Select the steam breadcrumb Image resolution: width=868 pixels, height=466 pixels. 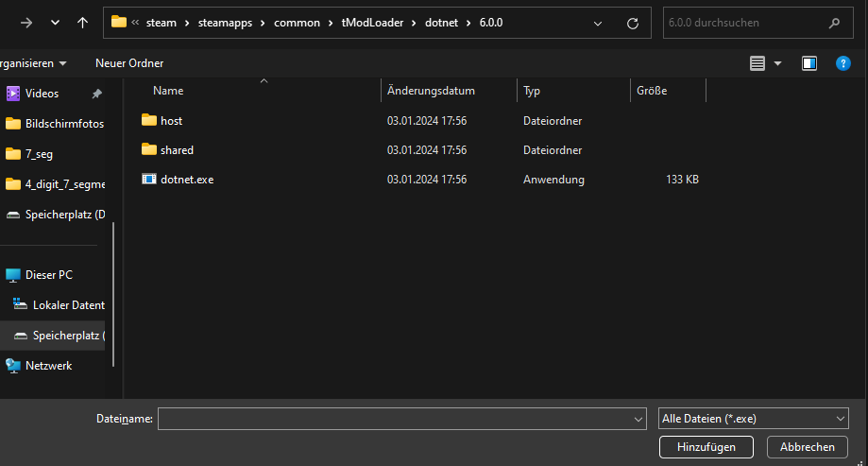162,23
